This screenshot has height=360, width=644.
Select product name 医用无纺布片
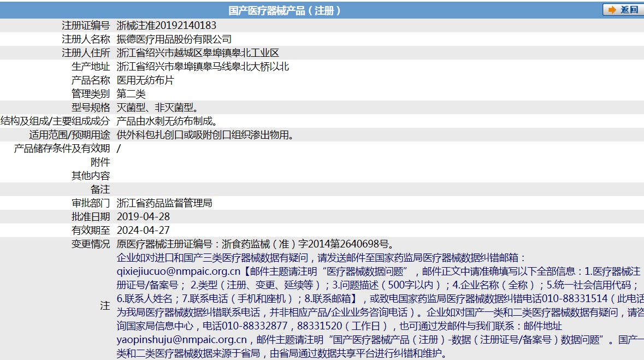point(145,80)
